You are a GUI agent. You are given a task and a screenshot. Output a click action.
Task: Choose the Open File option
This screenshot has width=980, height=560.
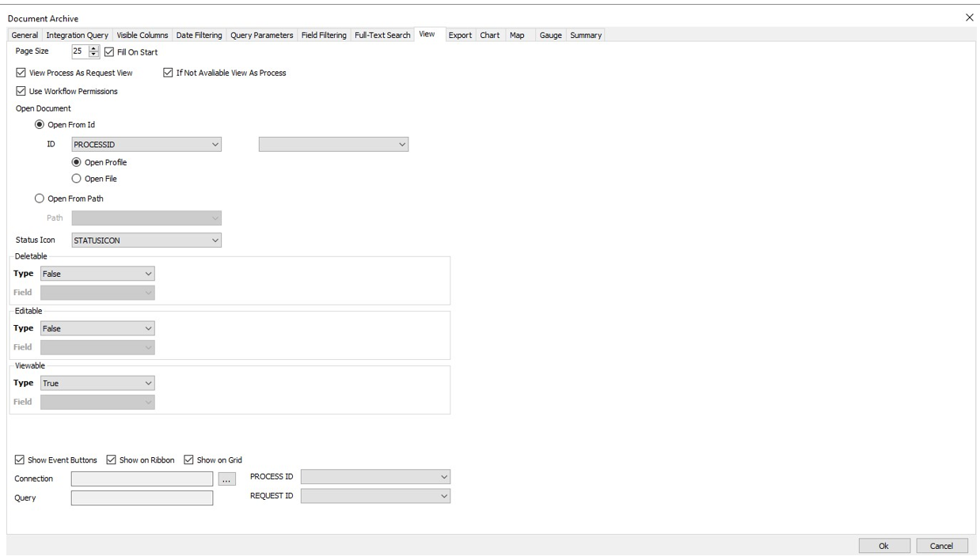(77, 179)
